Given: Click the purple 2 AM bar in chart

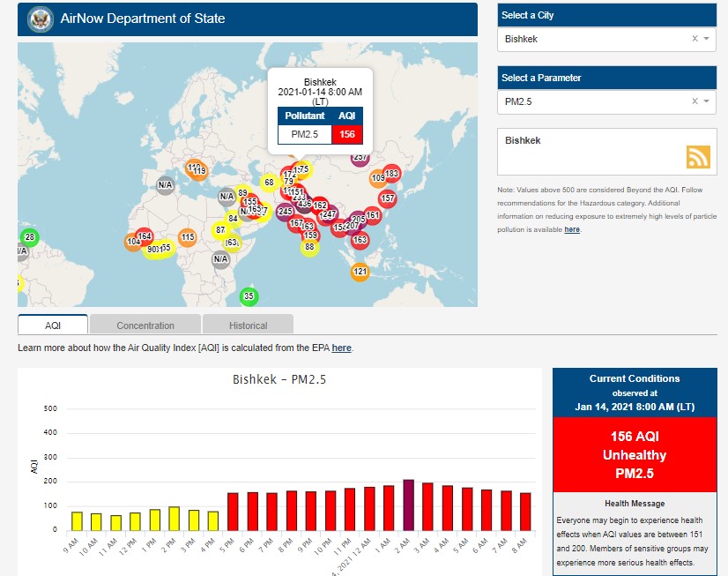Looking at the screenshot, I should tap(408, 505).
